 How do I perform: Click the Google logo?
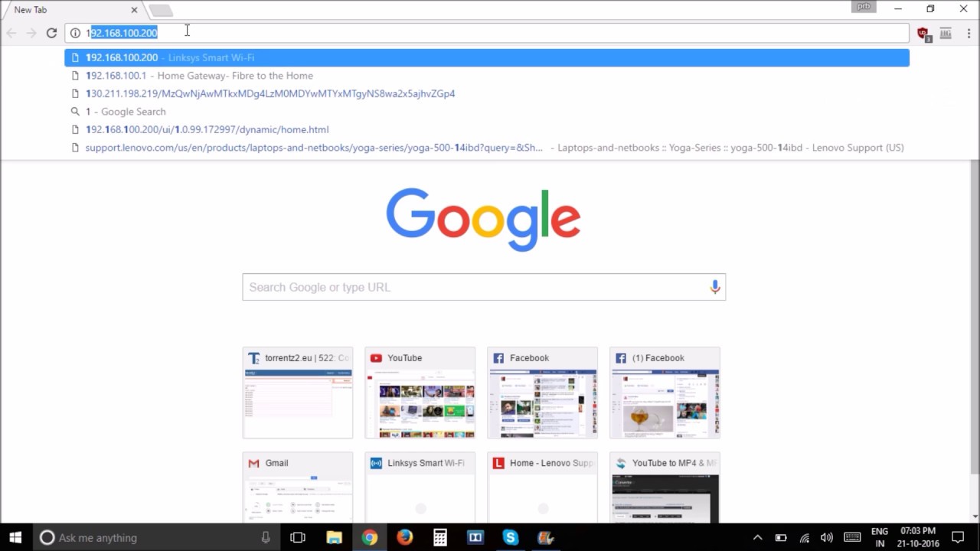483,220
